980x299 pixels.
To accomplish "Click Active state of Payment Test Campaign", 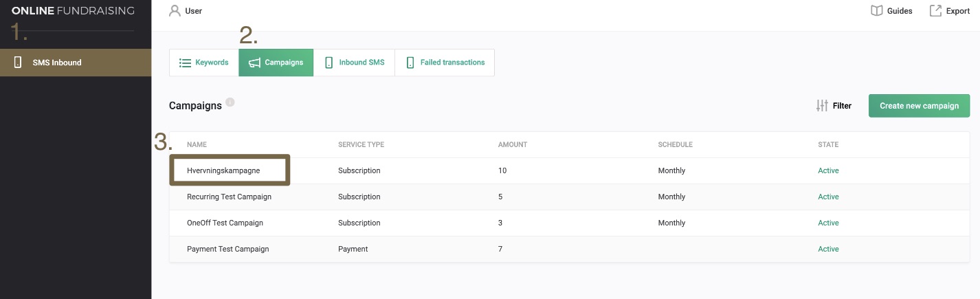I will click(828, 249).
